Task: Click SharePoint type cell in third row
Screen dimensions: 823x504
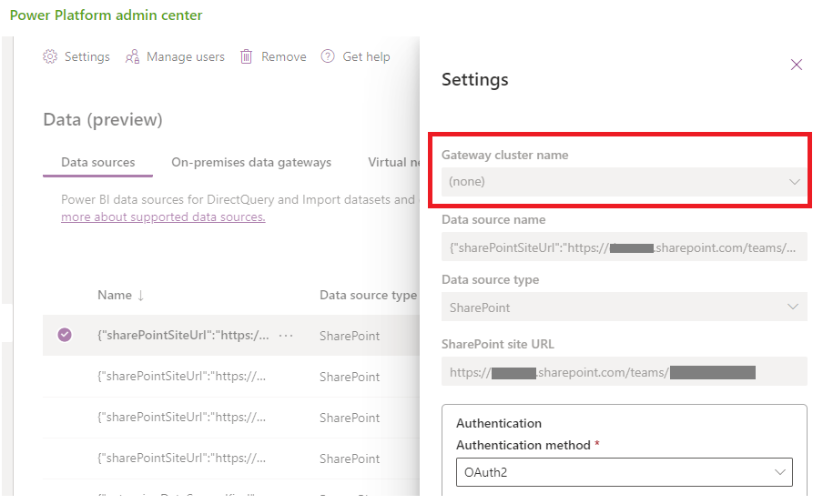Action: click(x=350, y=418)
